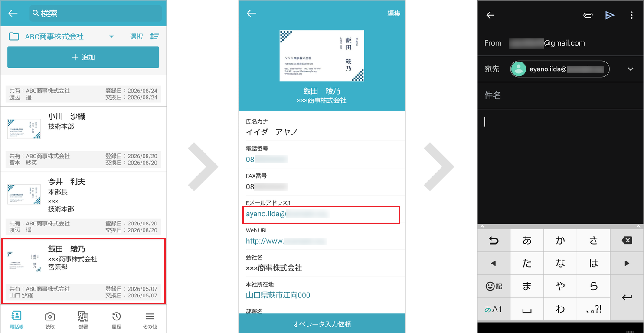The image size is (644, 333).
Task: Go back from the contact detail screen
Action: tap(252, 13)
